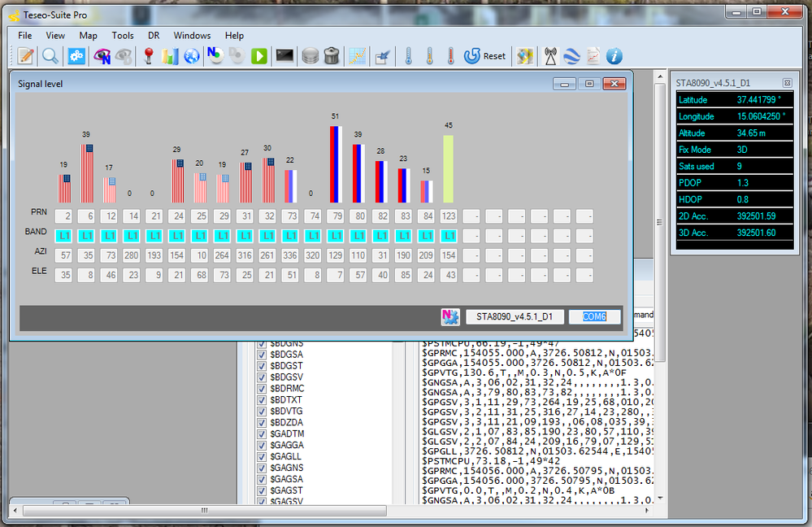Click the COM6 port field
Image resolution: width=812 pixels, height=527 pixels.
(x=594, y=316)
